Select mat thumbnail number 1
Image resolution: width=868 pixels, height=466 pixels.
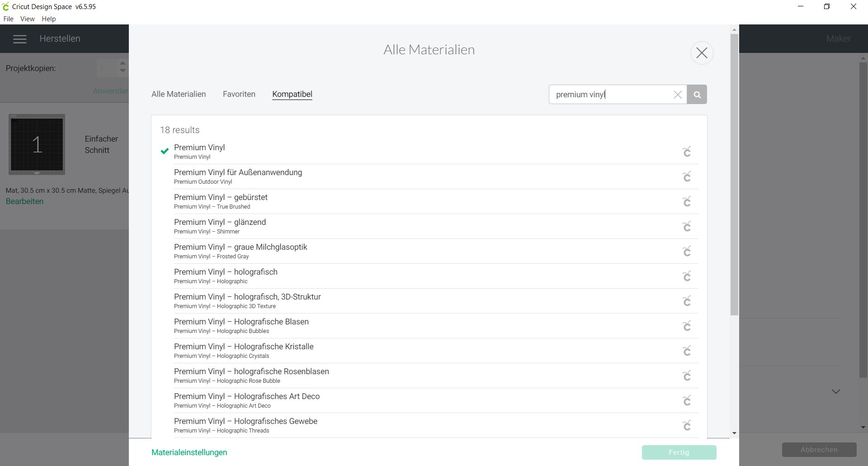37,144
